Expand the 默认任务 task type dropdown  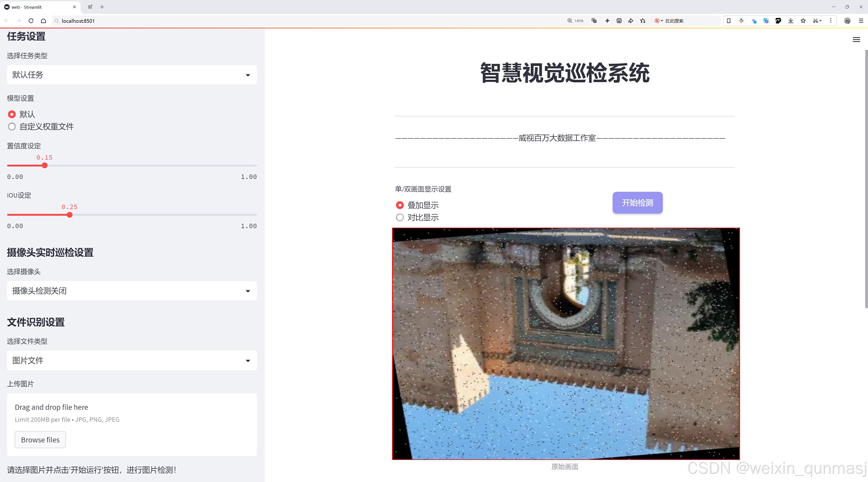click(132, 75)
